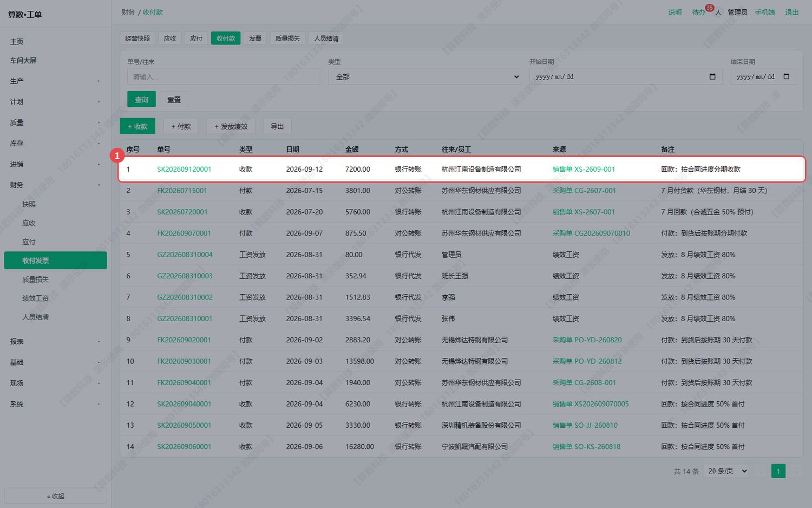
Task: Expand the 系统 sidebar menu
Action: (x=55, y=404)
